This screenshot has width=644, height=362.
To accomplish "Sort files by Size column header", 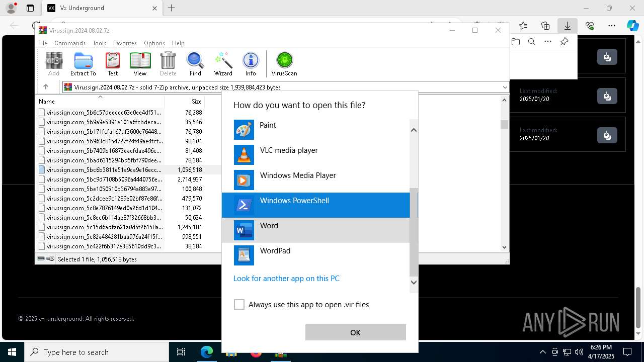I will click(x=185, y=101).
